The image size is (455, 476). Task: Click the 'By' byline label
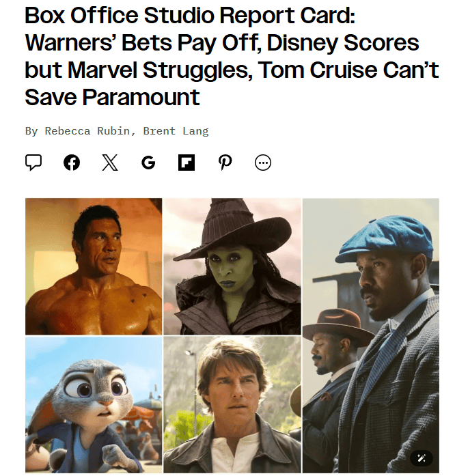coord(31,131)
